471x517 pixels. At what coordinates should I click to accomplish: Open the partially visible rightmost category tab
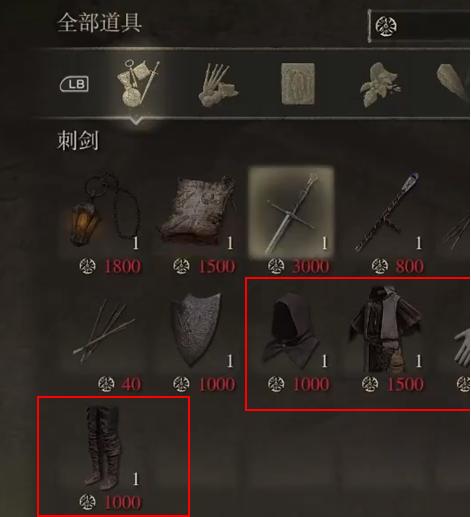[x=453, y=82]
